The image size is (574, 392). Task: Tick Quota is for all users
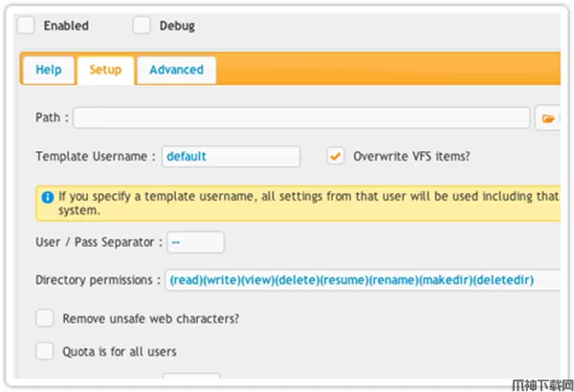point(44,351)
